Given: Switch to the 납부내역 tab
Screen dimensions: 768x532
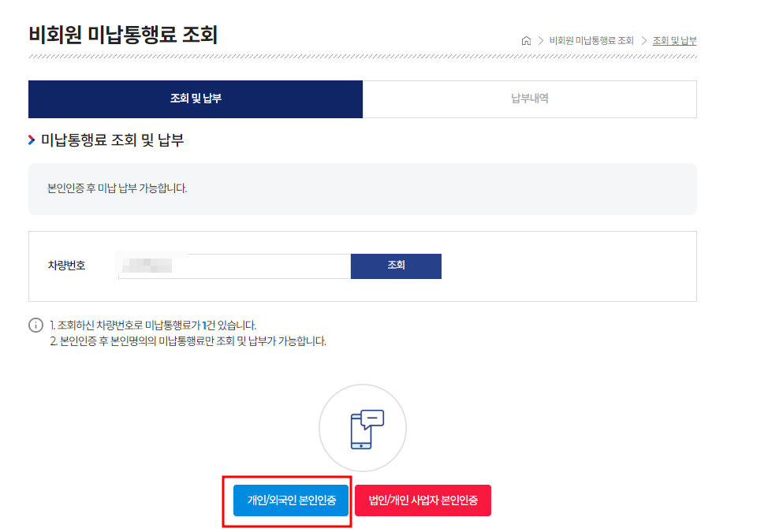Looking at the screenshot, I should (529, 99).
